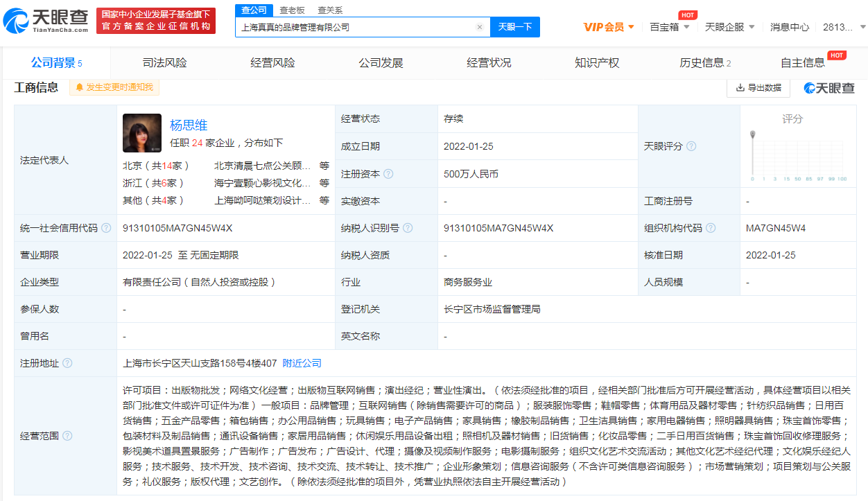Open the 司法风险 tab
Image resolution: width=868 pixels, height=501 pixels.
click(x=164, y=63)
